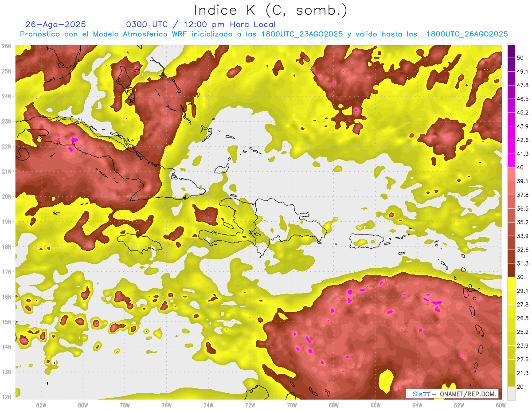Click the colorbar value '49.1'

522,71
